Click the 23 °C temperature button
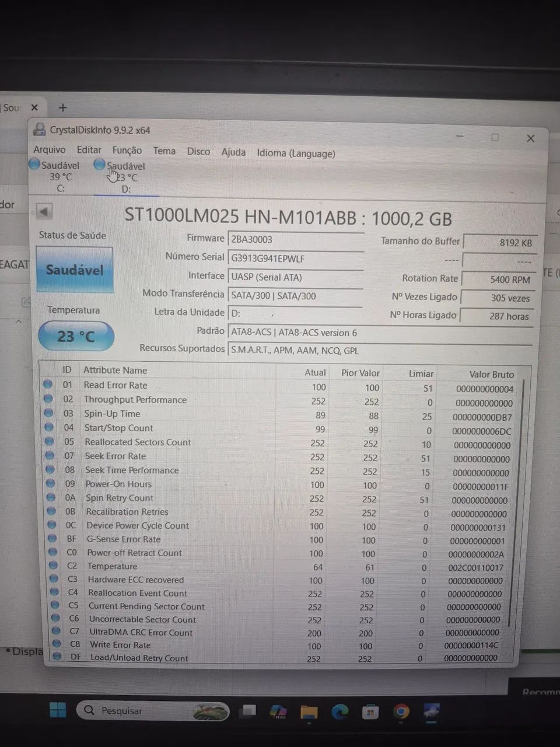This screenshot has height=747, width=560. click(76, 337)
